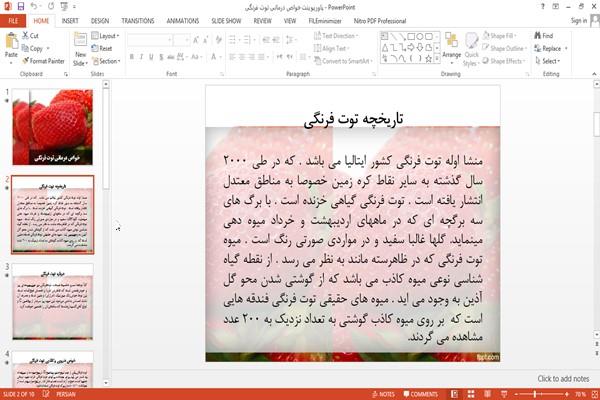The image size is (600, 400).
Task: Switch to Normal view icon in the status bar
Action: 454,394
